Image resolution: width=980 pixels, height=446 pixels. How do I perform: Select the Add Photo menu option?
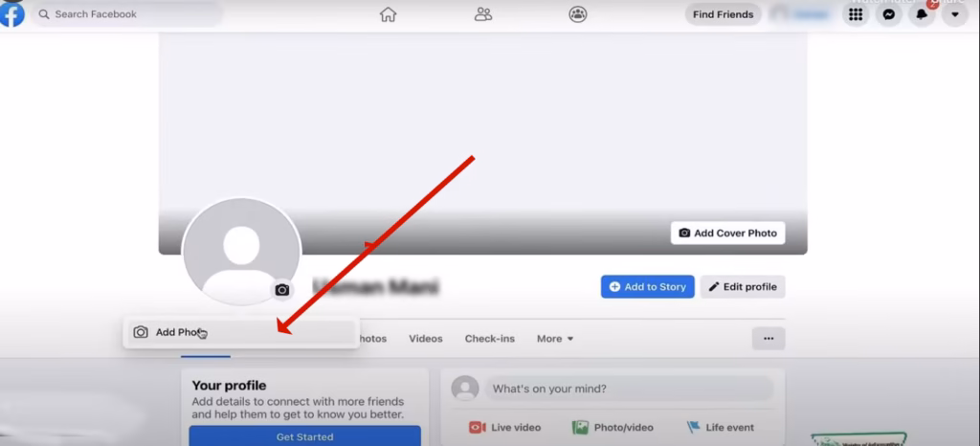(241, 332)
